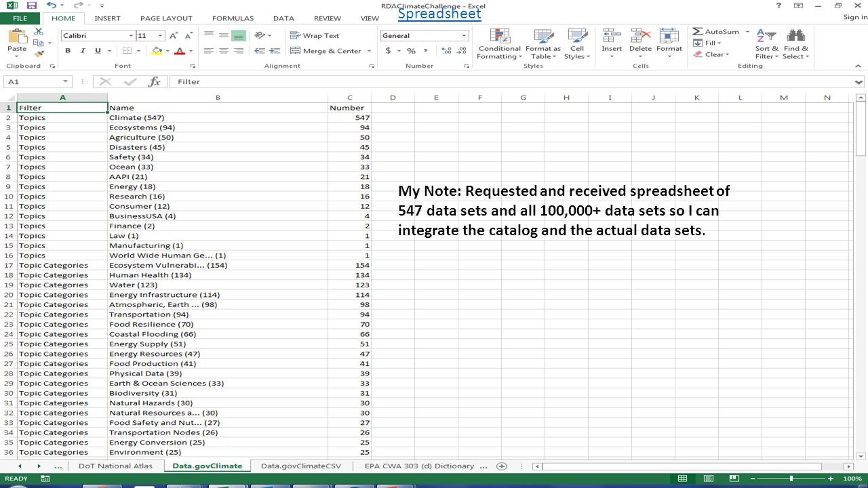This screenshot has height=488, width=868.
Task: Click the Spreadsheet hyperlink
Action: [439, 14]
